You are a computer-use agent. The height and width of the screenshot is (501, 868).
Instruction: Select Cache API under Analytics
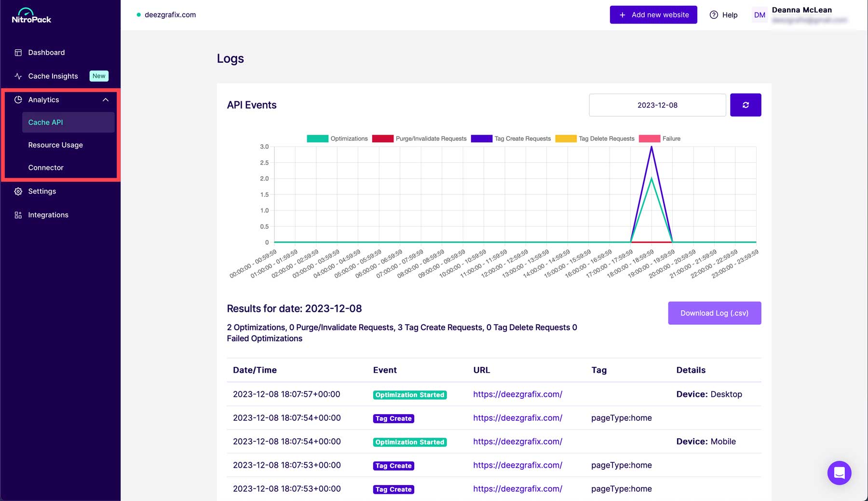point(45,122)
